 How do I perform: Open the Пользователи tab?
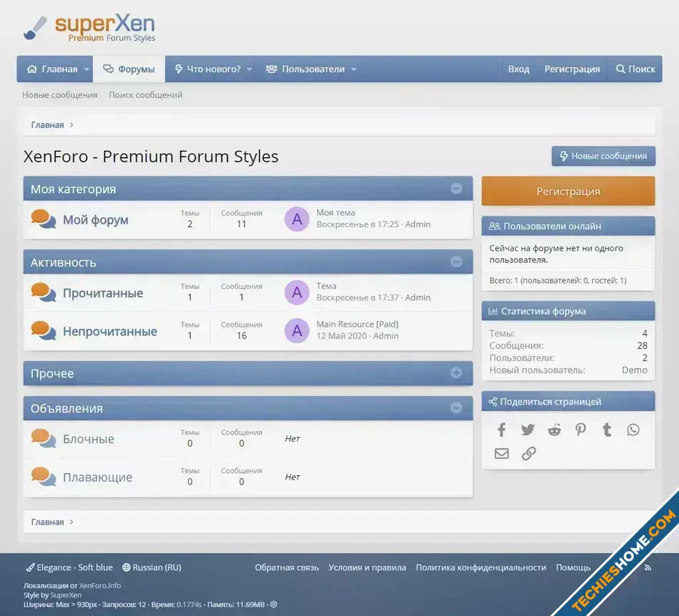pyautogui.click(x=305, y=69)
